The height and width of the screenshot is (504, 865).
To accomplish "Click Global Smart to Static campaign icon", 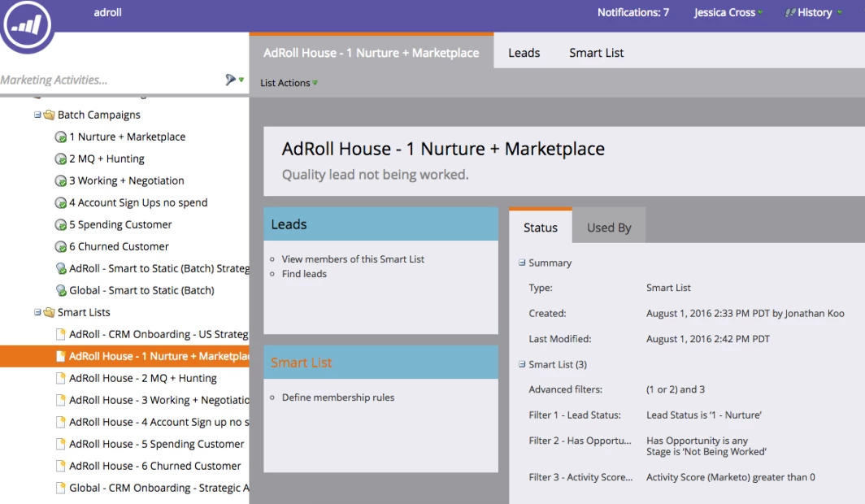I will click(61, 290).
